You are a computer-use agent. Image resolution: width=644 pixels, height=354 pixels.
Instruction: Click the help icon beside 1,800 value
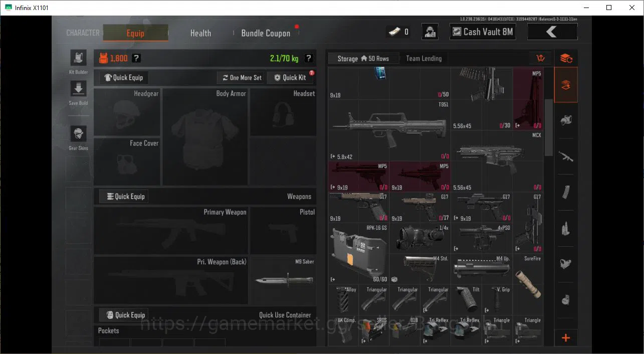(x=136, y=58)
